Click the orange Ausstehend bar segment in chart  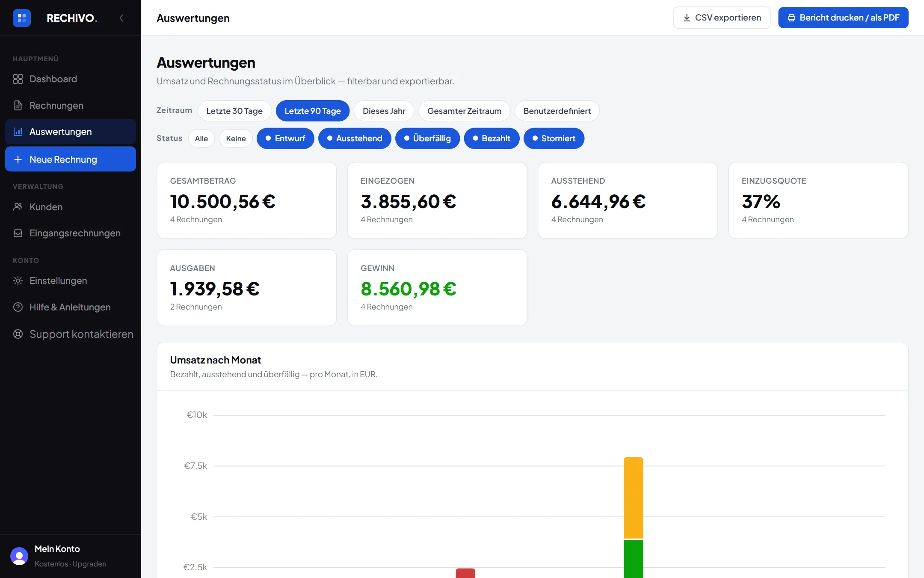pyautogui.click(x=633, y=498)
